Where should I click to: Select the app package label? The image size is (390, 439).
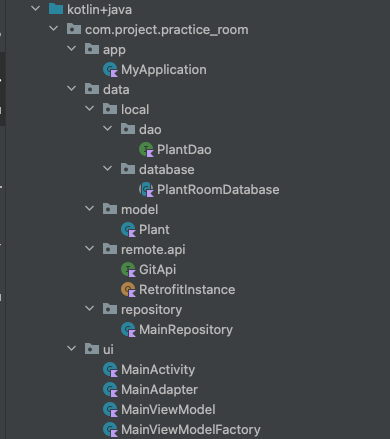point(114,50)
